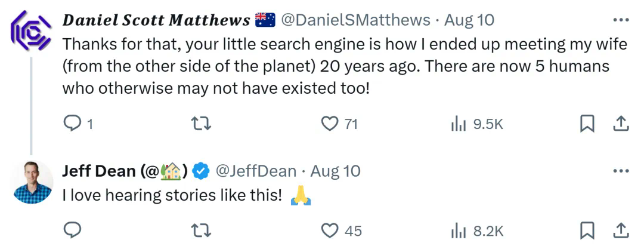Screen dimensions: 644x249
Task: Reply to Daniel Scott Matthews' tweet
Action: point(72,124)
